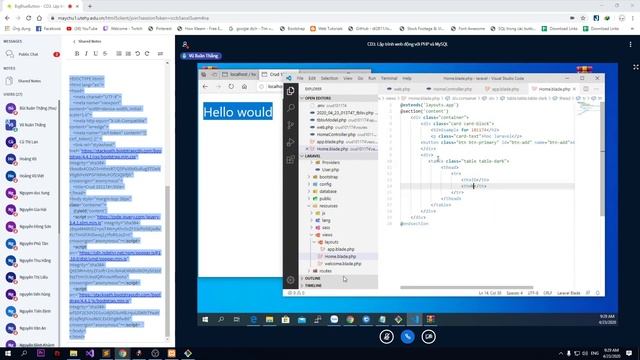640x360 pixels.
Task: Open Chrome in the Windows taskbar
Action: 122,353
